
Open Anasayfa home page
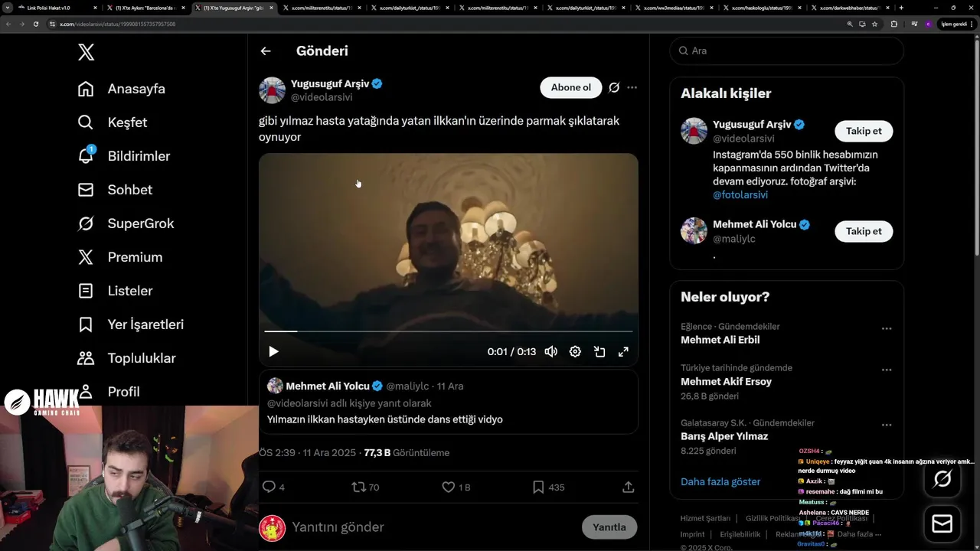(122, 89)
